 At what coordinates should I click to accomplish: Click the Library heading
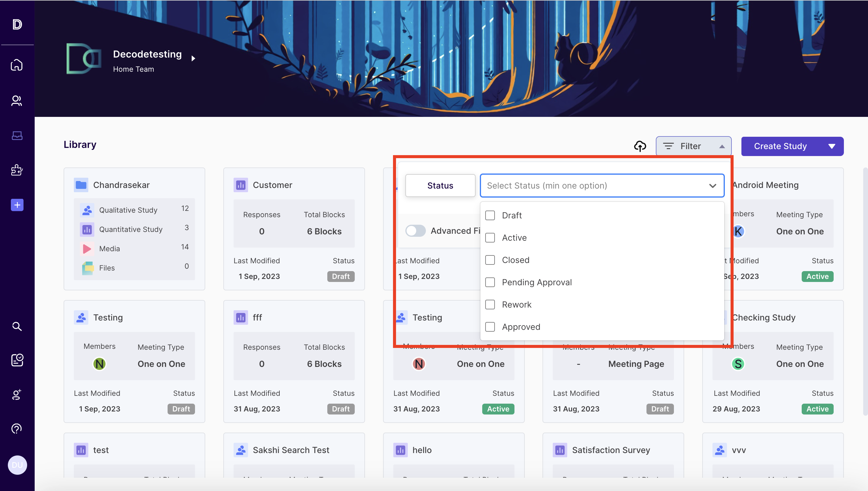pyautogui.click(x=80, y=144)
